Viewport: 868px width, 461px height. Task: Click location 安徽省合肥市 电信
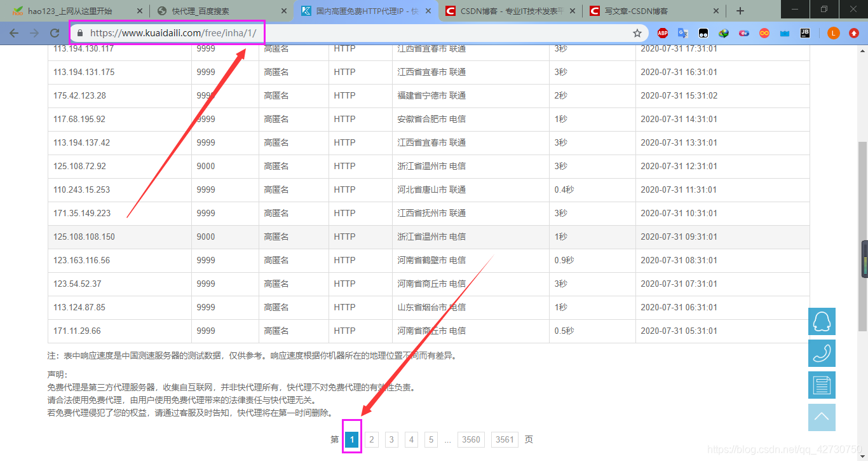pyautogui.click(x=432, y=119)
